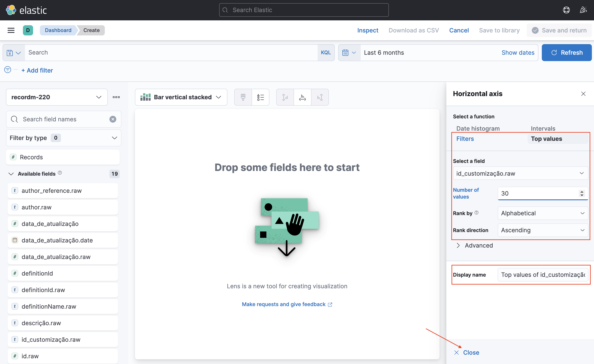Image resolution: width=594 pixels, height=364 pixels.
Task: Open visual options paintbrush icon
Action: (x=243, y=97)
